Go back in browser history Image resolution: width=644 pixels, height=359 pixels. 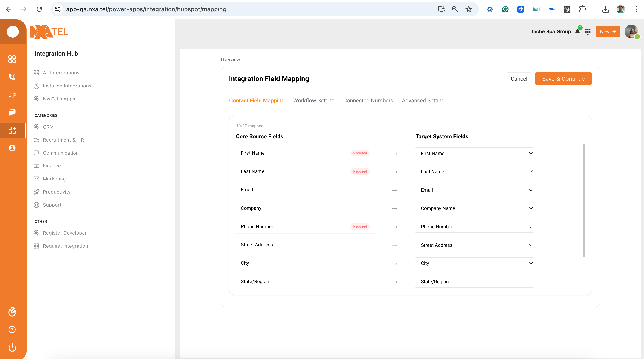pos(9,9)
